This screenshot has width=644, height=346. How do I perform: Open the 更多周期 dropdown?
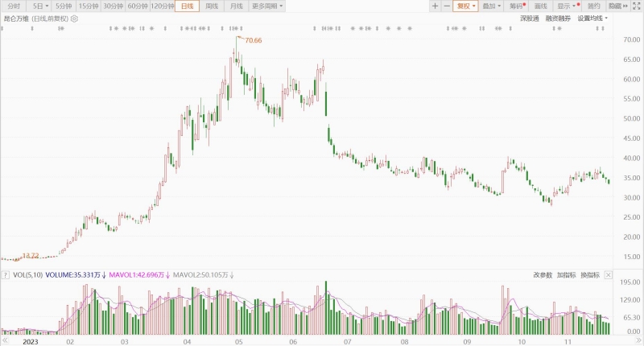[x=267, y=6]
